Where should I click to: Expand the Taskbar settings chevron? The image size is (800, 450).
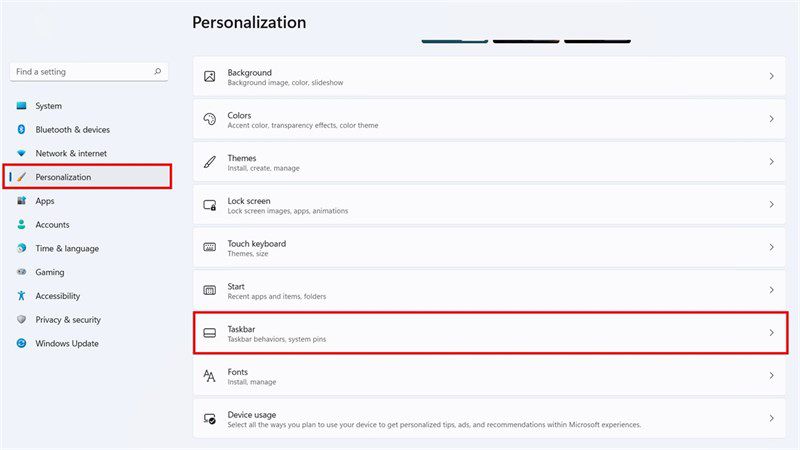click(771, 333)
